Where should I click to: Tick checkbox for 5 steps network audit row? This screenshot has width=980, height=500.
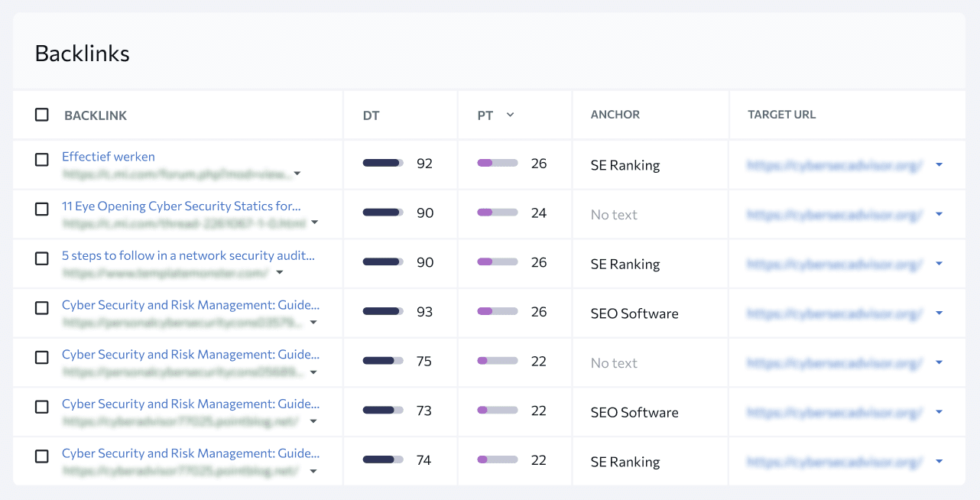click(42, 258)
